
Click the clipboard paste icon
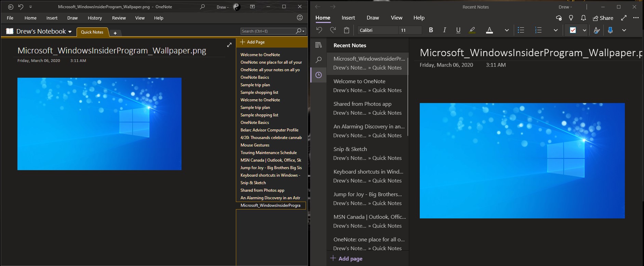point(347,30)
